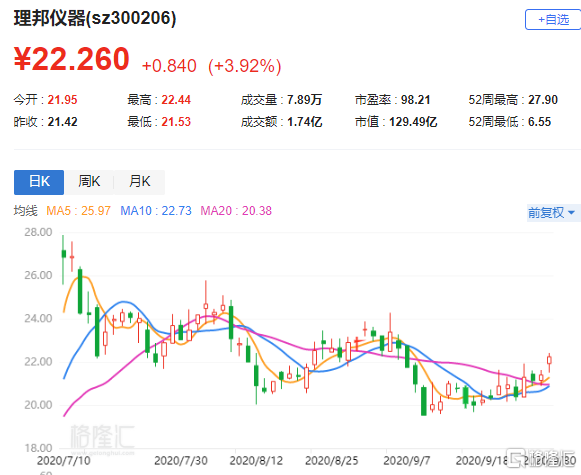Click the 市盈率 value 98.21
The image size is (581, 475).
(x=415, y=100)
